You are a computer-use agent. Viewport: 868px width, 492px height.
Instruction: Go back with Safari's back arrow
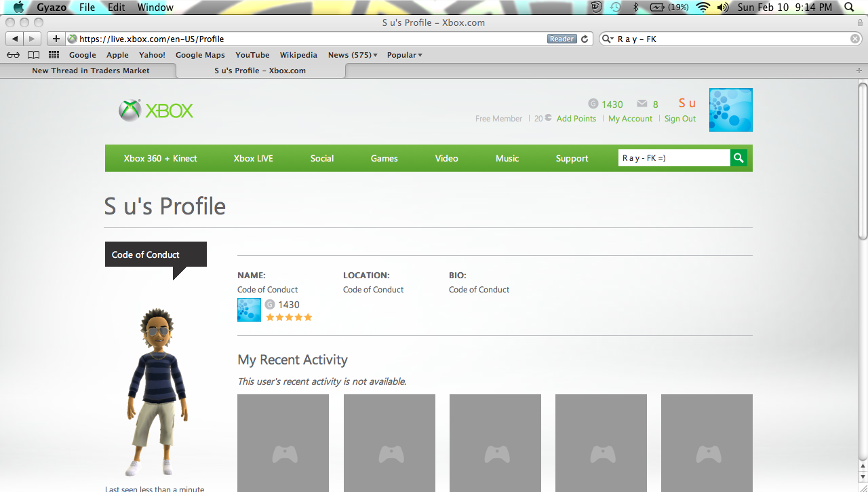point(15,39)
